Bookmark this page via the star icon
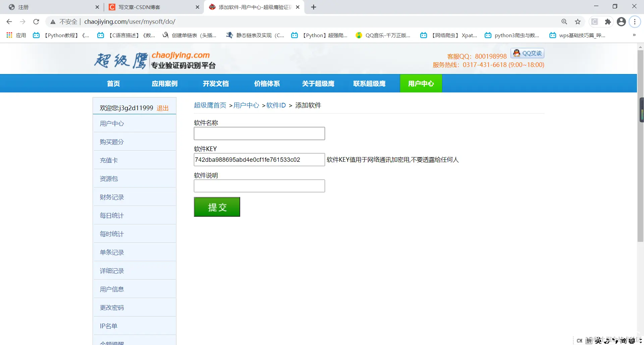The image size is (644, 345). (x=578, y=21)
